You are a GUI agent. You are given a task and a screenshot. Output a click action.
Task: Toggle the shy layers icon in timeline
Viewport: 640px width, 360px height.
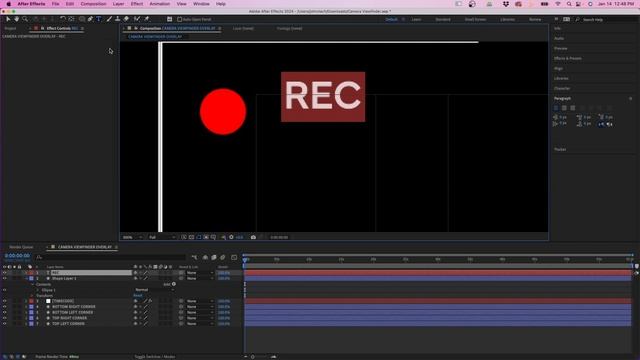[x=205, y=258]
